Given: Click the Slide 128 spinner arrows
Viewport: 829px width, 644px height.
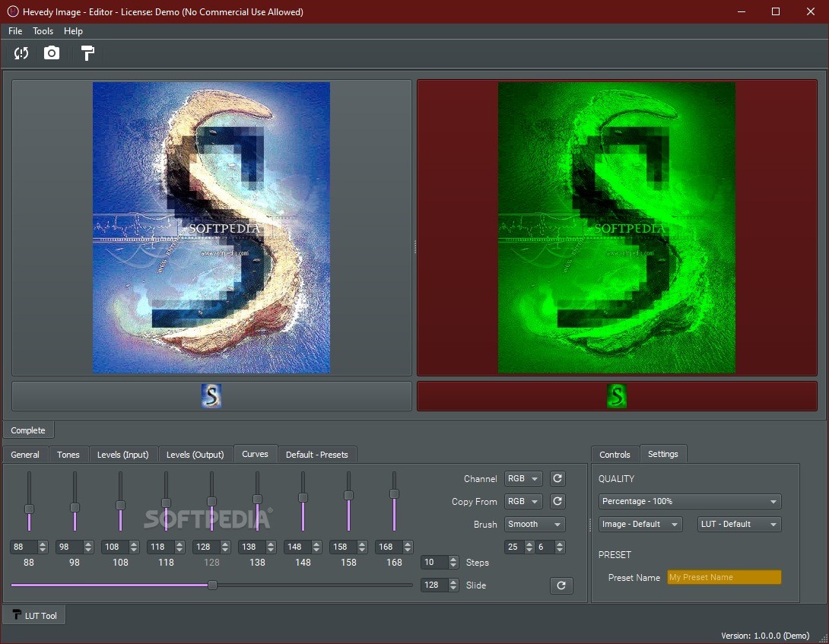Looking at the screenshot, I should click(x=453, y=585).
